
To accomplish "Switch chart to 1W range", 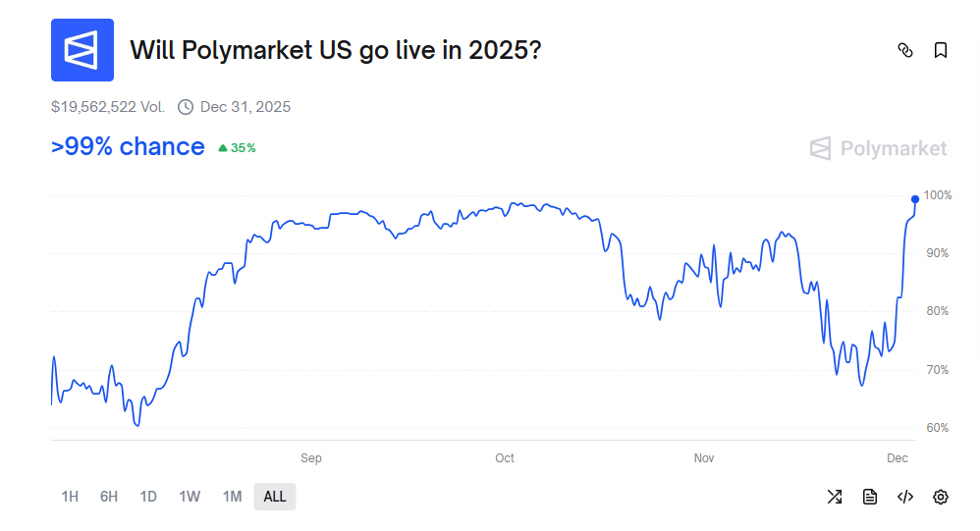I will [x=190, y=497].
